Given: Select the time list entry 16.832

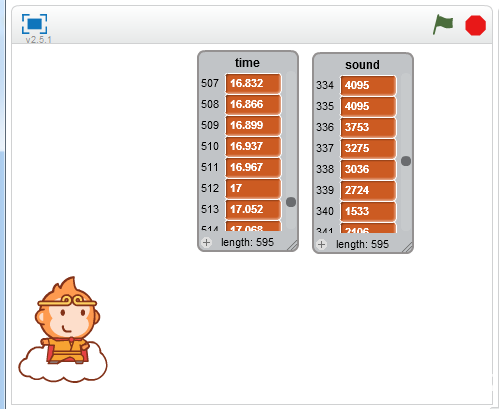Looking at the screenshot, I should (253, 83).
